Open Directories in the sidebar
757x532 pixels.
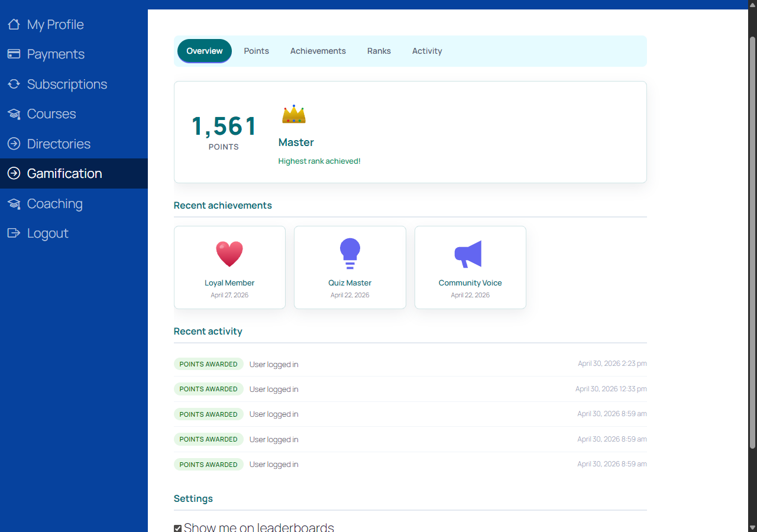(x=74, y=144)
